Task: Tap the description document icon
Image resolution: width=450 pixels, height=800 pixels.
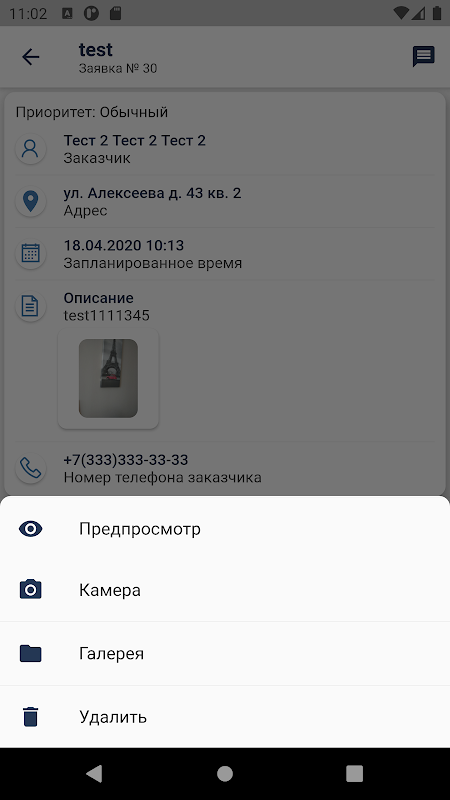Action: pyautogui.click(x=31, y=306)
